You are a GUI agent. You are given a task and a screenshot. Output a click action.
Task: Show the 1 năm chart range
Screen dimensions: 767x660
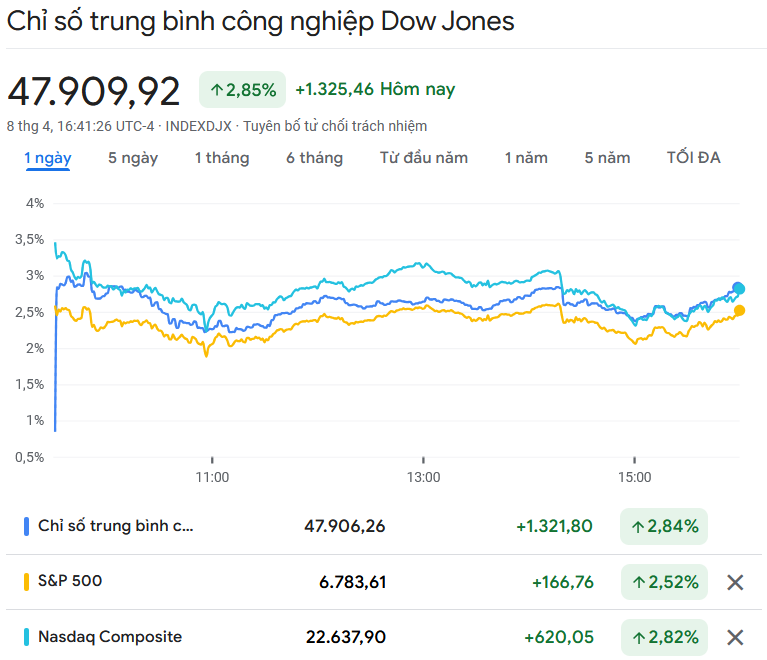[x=526, y=158]
